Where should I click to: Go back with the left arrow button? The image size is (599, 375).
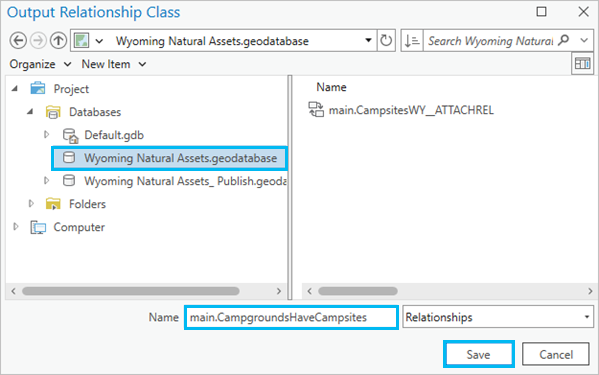point(18,40)
